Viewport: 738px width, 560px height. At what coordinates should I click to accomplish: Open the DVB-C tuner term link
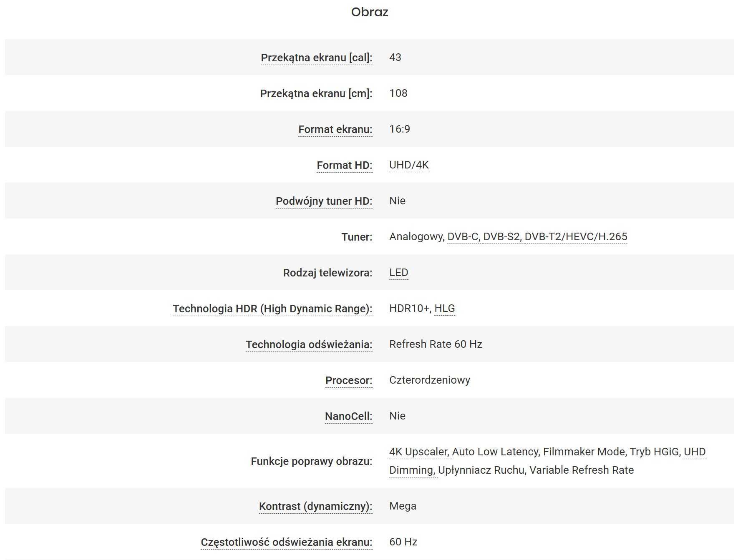click(463, 236)
